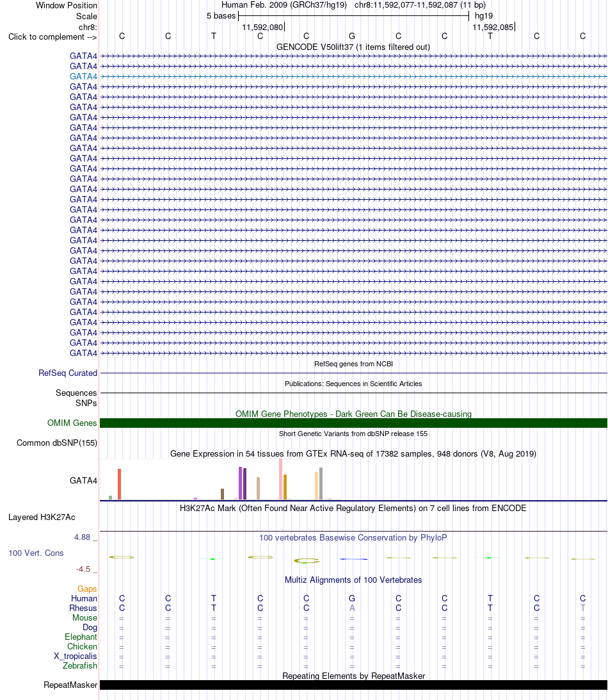Click the "hg19" assembly label
Image resolution: width=608 pixels, height=700 pixels.
[484, 15]
